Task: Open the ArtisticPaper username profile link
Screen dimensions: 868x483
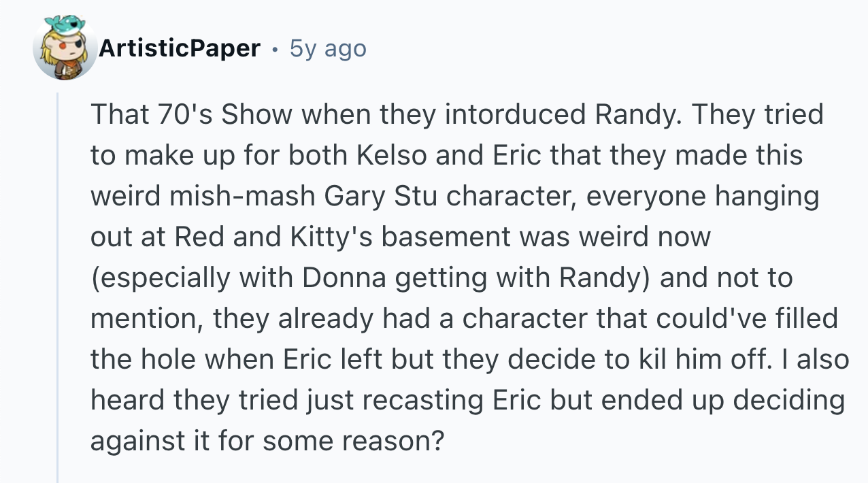Action: [x=180, y=48]
